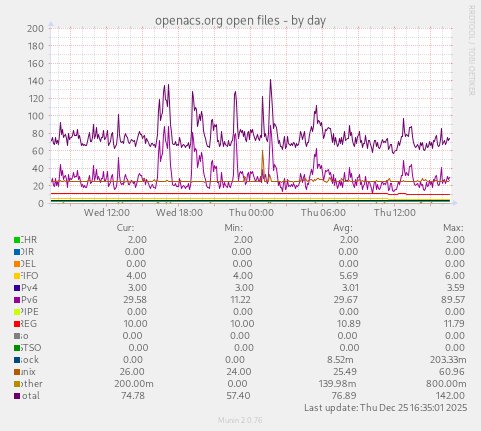Click the total Cur value 74.78

pyautogui.click(x=133, y=396)
